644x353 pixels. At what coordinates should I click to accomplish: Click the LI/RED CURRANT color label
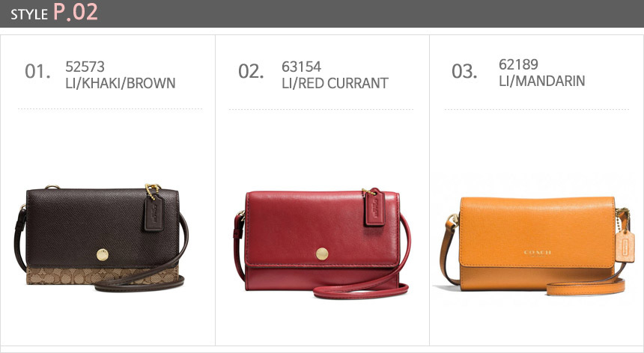point(335,83)
